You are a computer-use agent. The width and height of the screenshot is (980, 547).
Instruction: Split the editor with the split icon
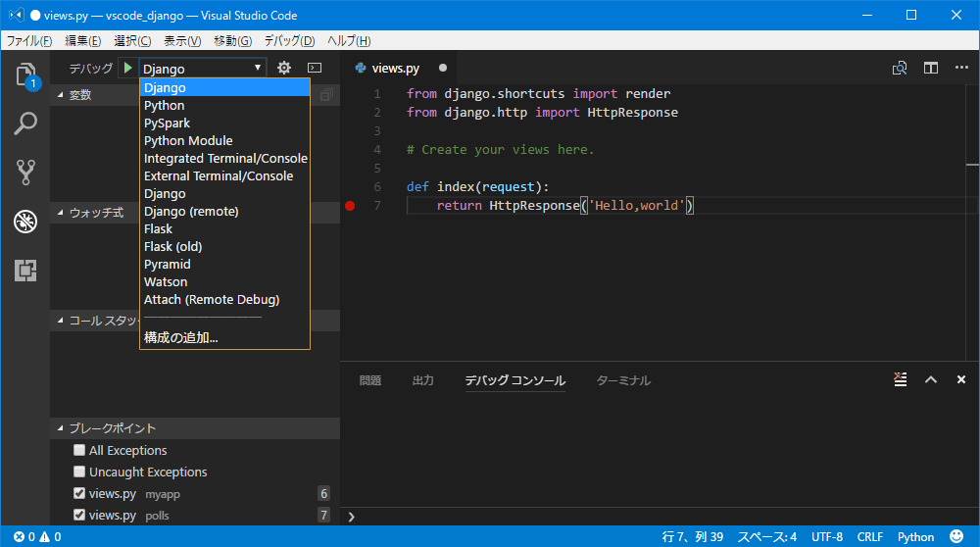(931, 68)
